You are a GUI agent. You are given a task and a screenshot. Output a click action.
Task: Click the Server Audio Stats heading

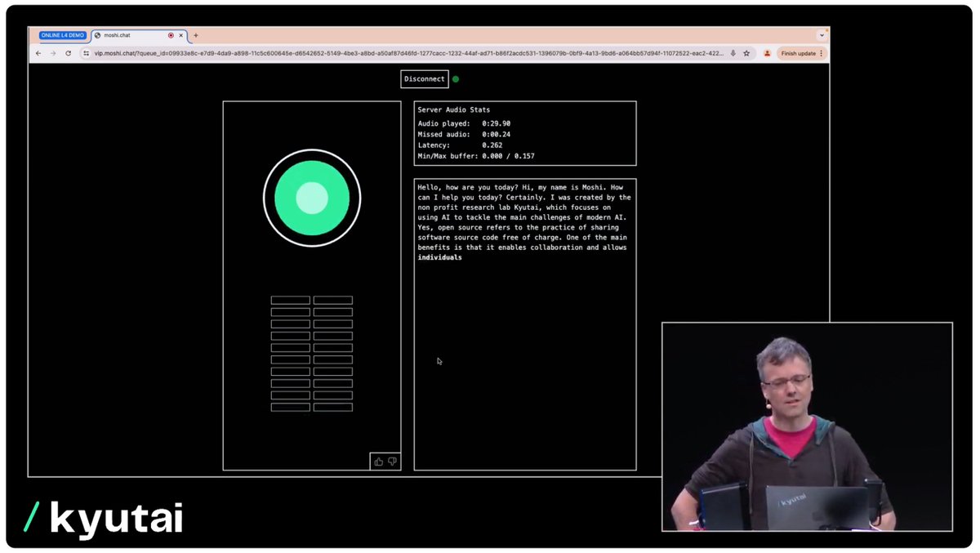455,109
